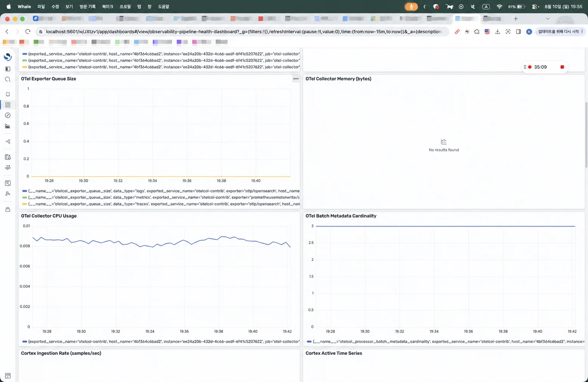This screenshot has height=382, width=588.
Task: Click the Cortex Ingestion Rate (samples/sec) title
Action: [x=61, y=353]
